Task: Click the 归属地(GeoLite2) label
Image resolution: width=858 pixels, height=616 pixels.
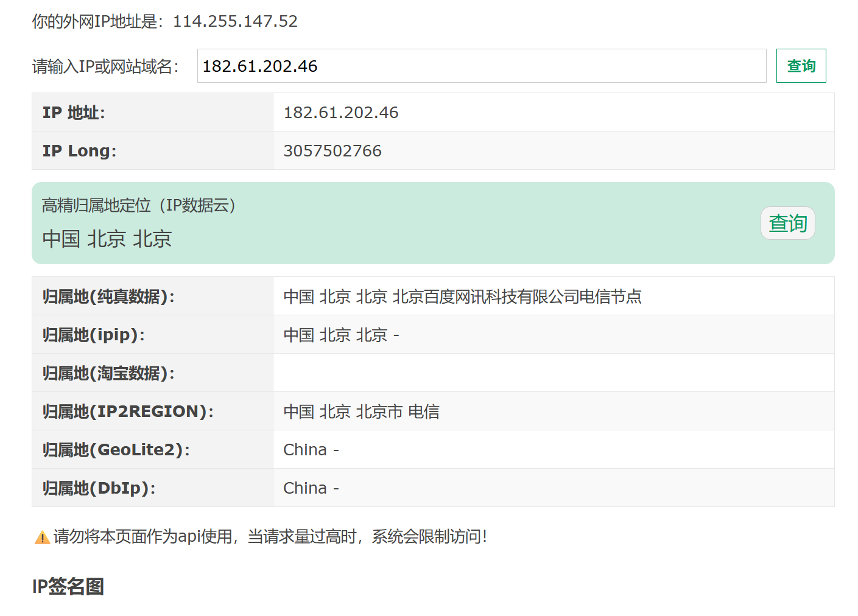Action: (x=116, y=450)
